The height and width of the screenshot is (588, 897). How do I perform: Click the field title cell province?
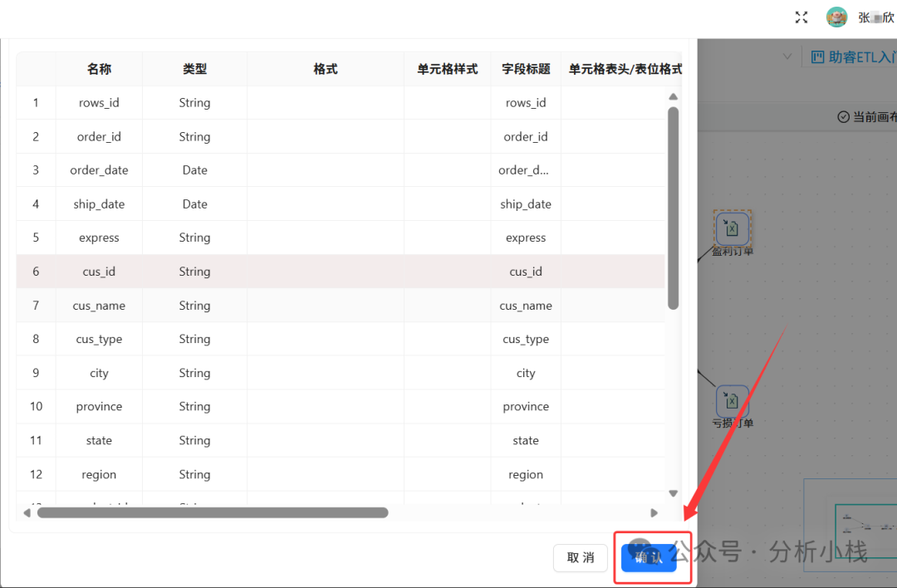[x=526, y=407]
